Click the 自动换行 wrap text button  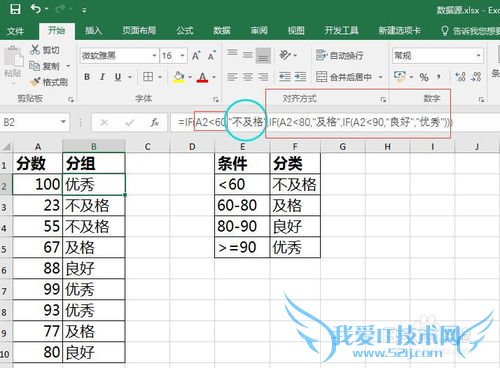click(x=339, y=55)
